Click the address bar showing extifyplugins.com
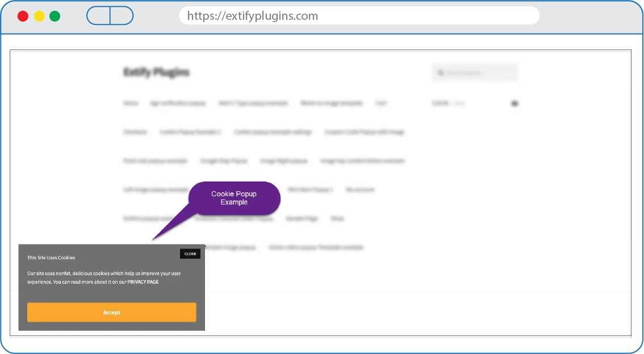Viewport: 644px width, 354px height. tap(359, 16)
